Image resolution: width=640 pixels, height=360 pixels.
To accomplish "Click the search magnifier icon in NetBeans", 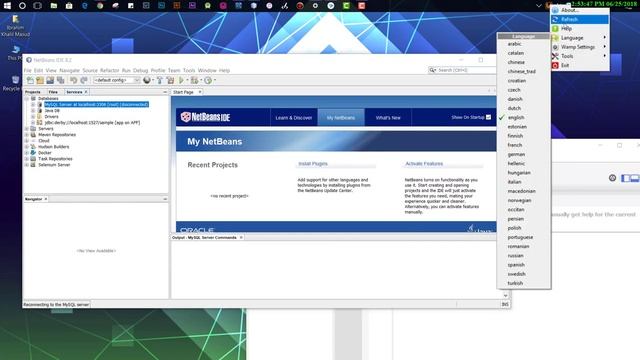I will (432, 70).
